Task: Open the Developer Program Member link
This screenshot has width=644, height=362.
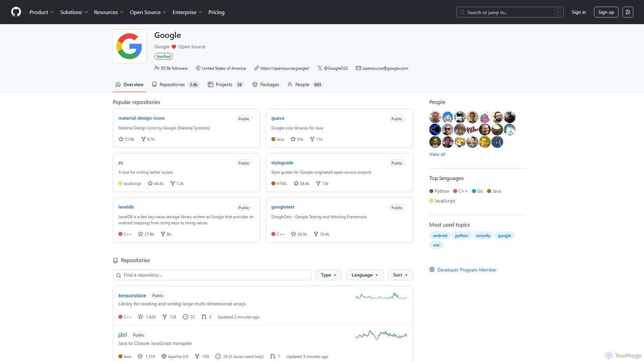Action: [467, 270]
